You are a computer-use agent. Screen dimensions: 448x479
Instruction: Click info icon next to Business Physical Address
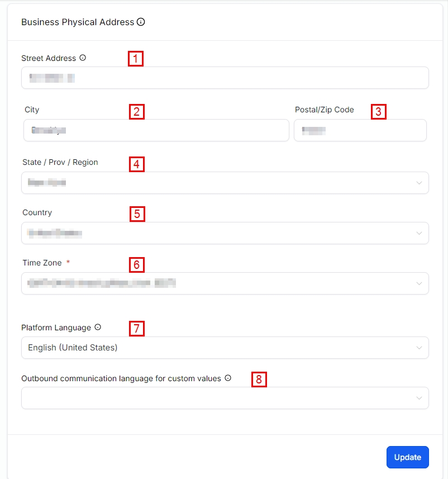pos(141,22)
